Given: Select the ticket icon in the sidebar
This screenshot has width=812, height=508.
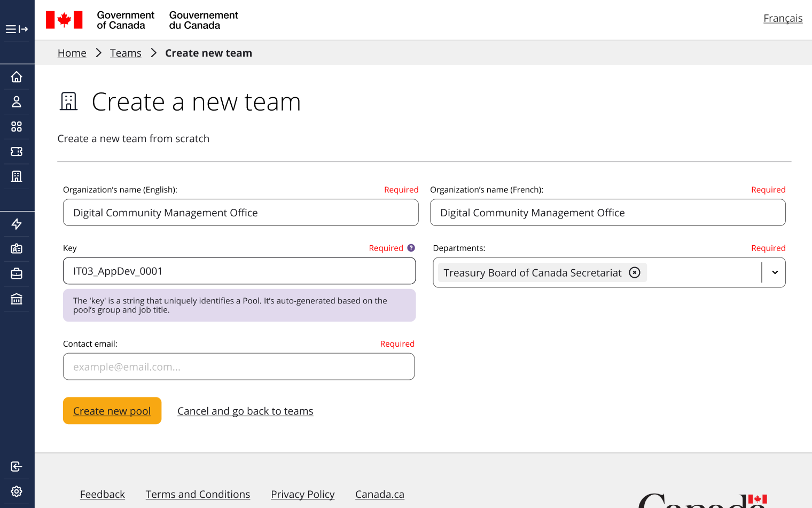Looking at the screenshot, I should [17, 151].
